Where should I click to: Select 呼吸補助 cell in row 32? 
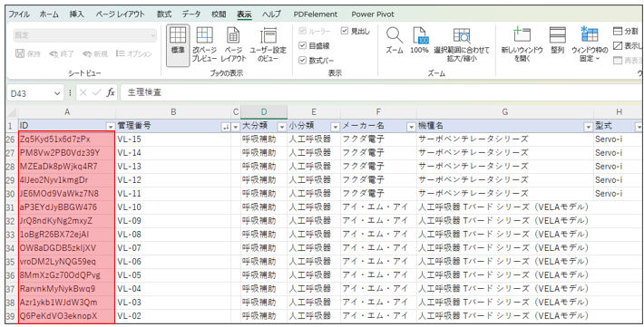pyautogui.click(x=264, y=221)
